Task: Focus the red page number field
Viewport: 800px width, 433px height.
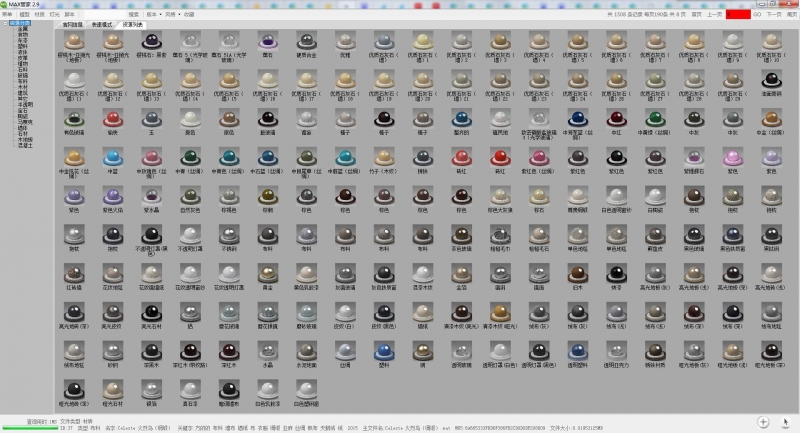Action: [738, 14]
